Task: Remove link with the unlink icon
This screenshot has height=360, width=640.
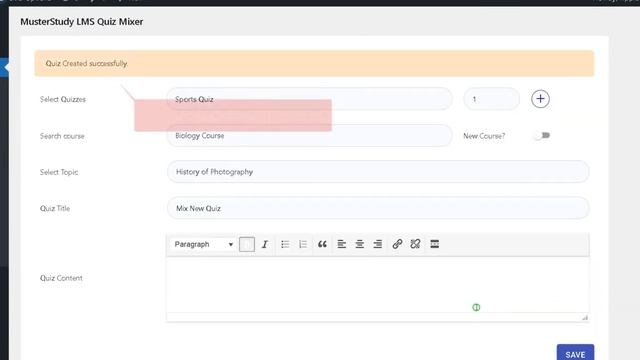Action: pyautogui.click(x=415, y=244)
